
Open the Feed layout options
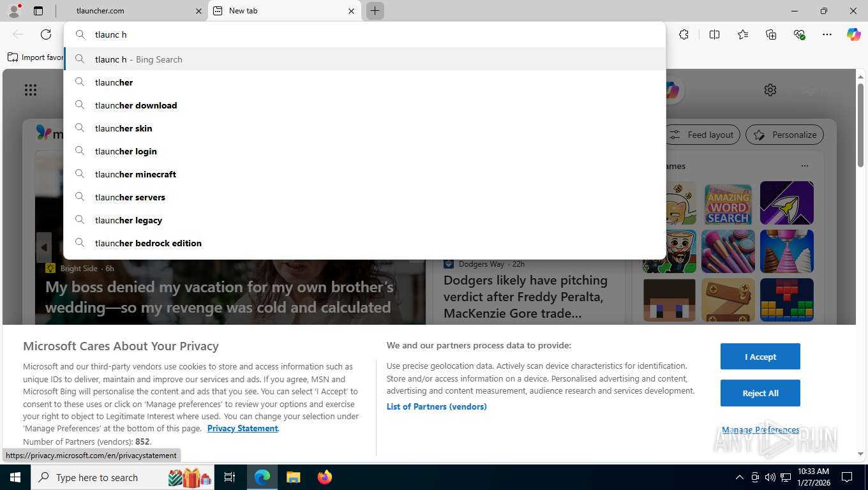pyautogui.click(x=703, y=135)
